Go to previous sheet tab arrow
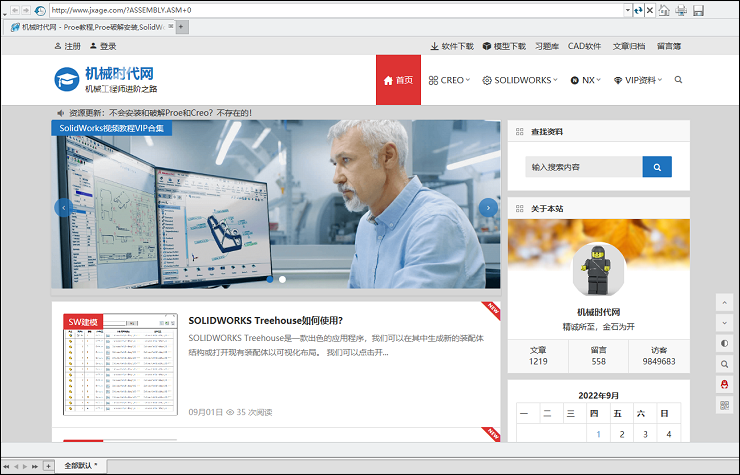 pos(16,467)
